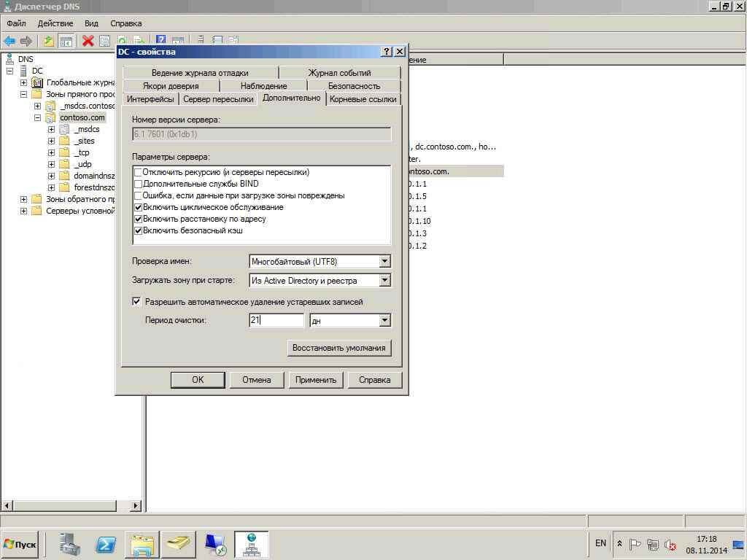
Task: Open the 'Загружать зону при старте' dropdown
Action: pos(384,280)
